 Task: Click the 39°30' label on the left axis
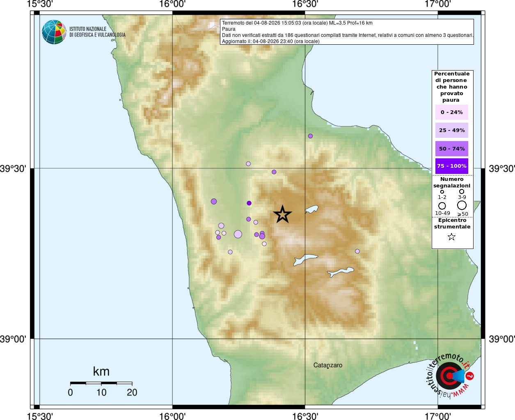point(13,169)
